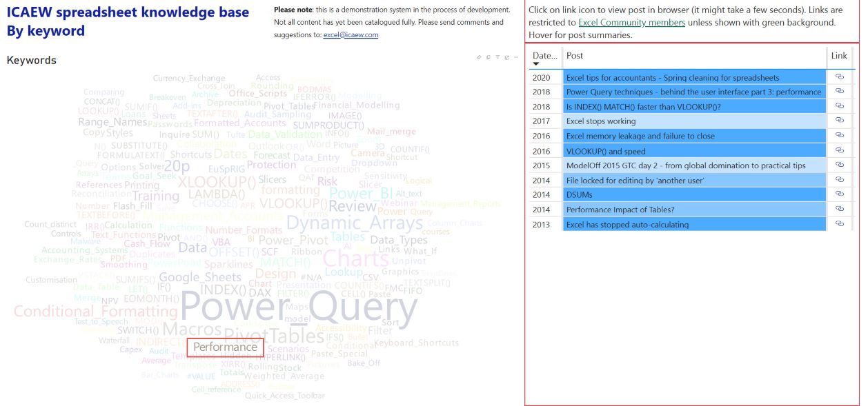This screenshot has width=868, height=406.
Task: Click the focus mode icon on Keywords visual
Action: click(506, 57)
